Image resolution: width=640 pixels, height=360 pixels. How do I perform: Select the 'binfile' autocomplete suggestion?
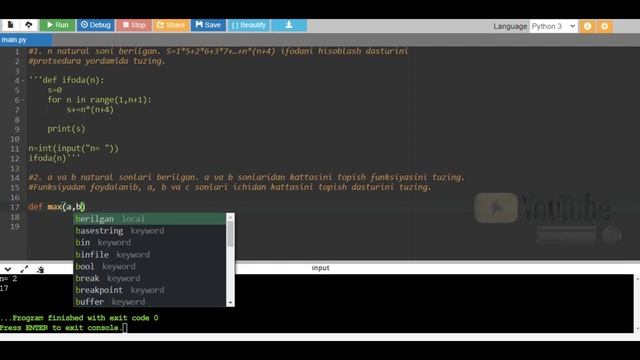click(x=149, y=255)
